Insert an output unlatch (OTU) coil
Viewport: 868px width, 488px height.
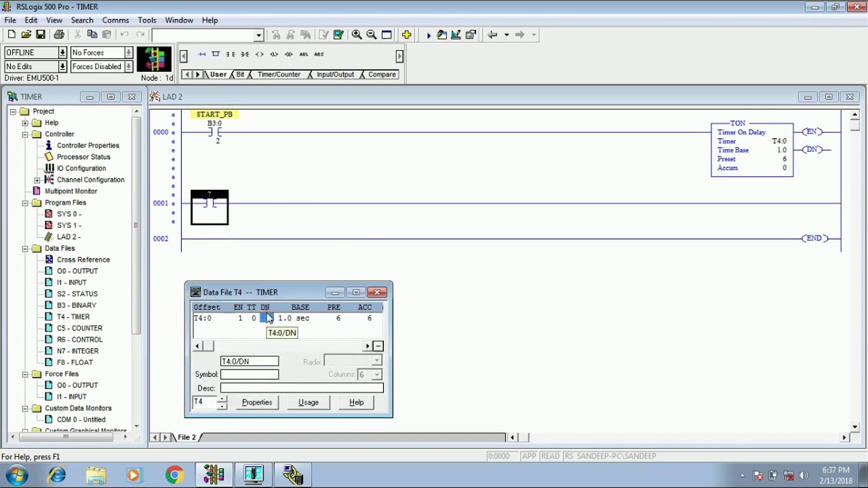[x=289, y=54]
